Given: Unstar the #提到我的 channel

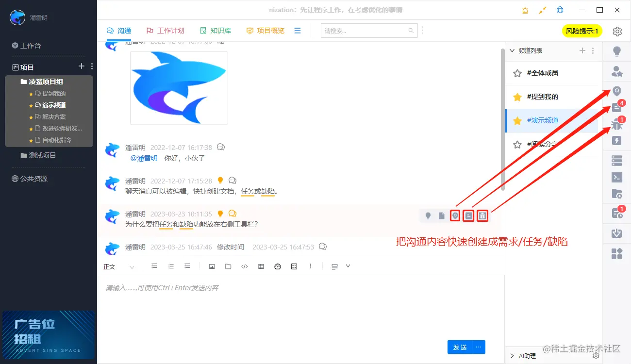Looking at the screenshot, I should 517,97.
